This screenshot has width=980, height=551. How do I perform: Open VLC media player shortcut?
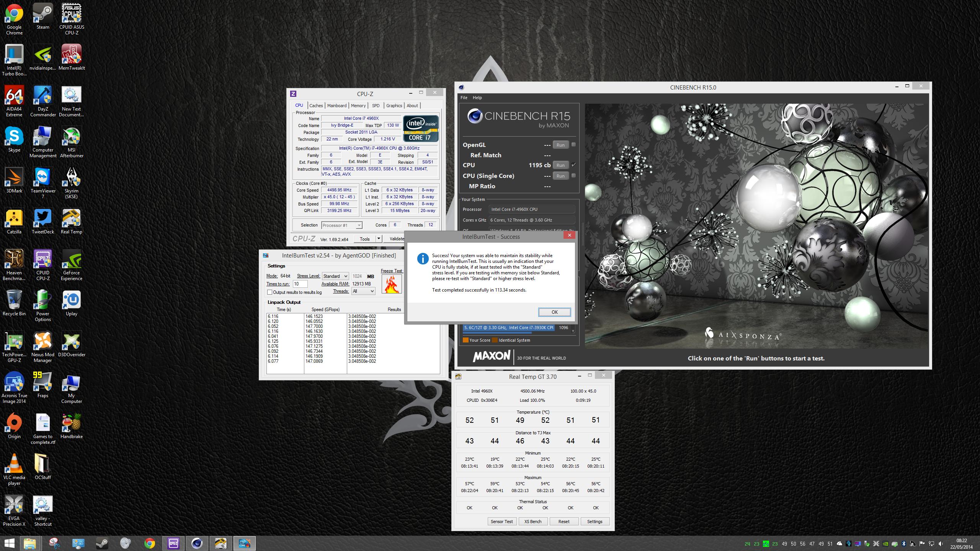(x=14, y=470)
